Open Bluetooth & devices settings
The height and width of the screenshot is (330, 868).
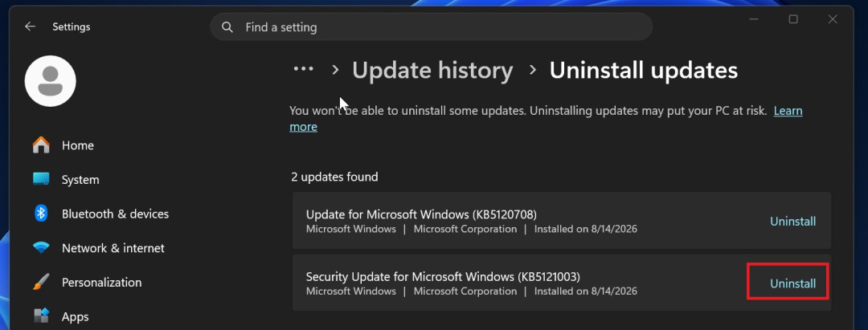pyautogui.click(x=115, y=214)
